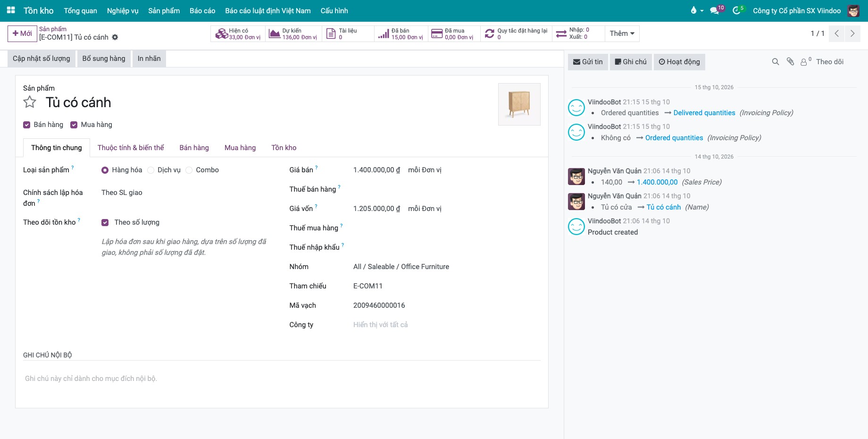Open Báo cáo luật định Việt Nam menu

pos(268,10)
